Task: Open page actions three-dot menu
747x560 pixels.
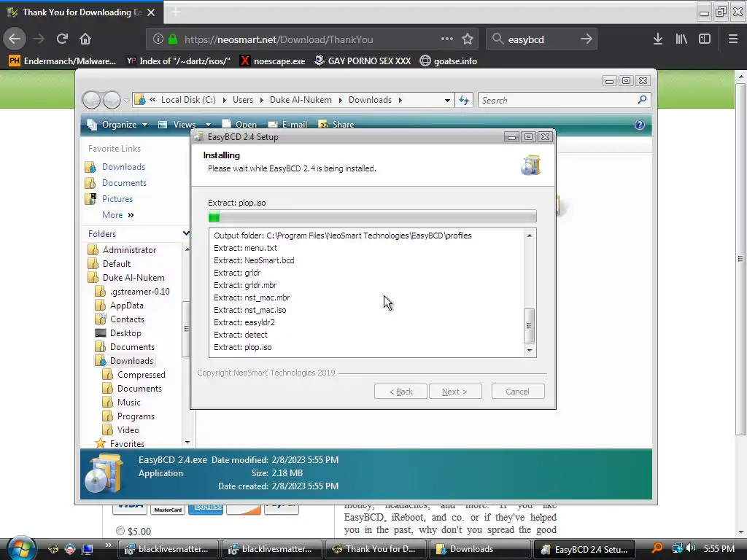Action: point(447,39)
